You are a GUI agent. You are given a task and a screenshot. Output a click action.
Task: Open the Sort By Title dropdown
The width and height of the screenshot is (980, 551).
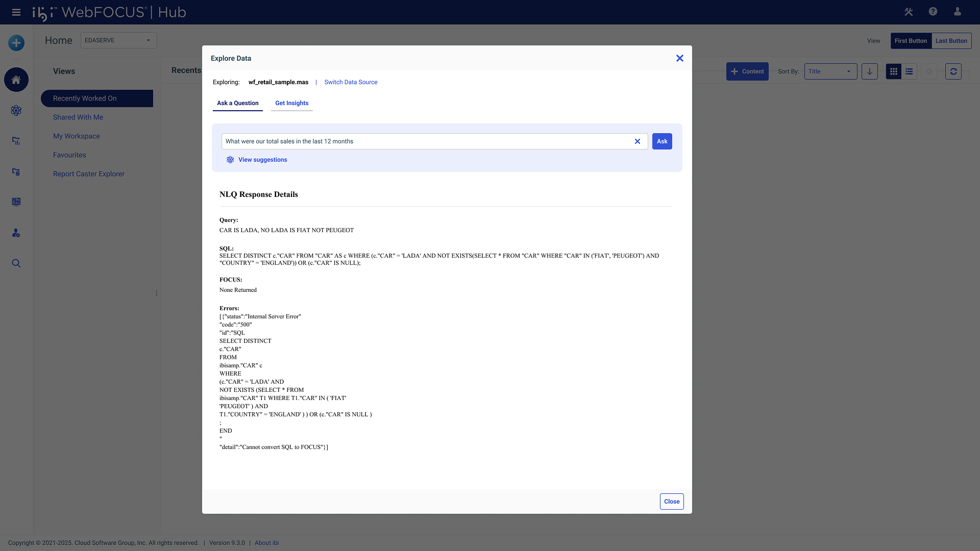(x=830, y=71)
